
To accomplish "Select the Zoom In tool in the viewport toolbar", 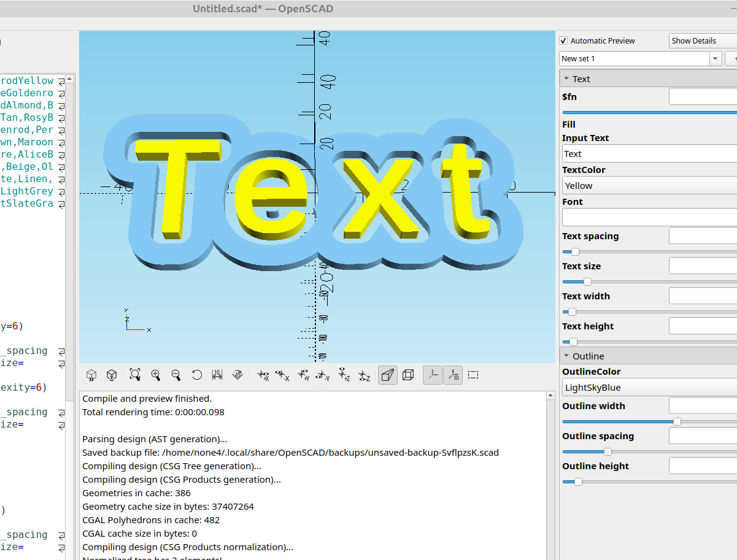I will click(x=156, y=374).
